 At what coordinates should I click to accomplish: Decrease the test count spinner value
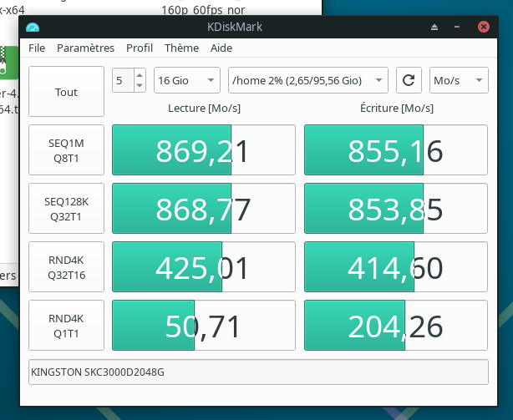tap(139, 85)
